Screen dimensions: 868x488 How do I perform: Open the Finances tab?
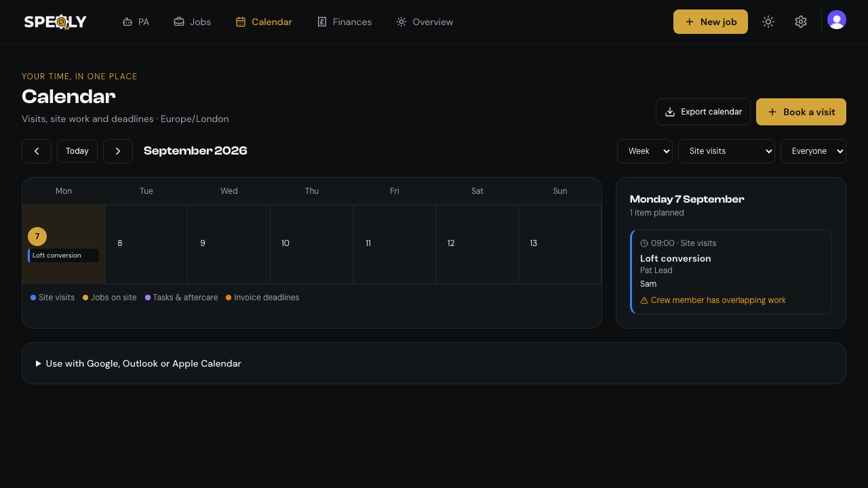pyautogui.click(x=344, y=22)
